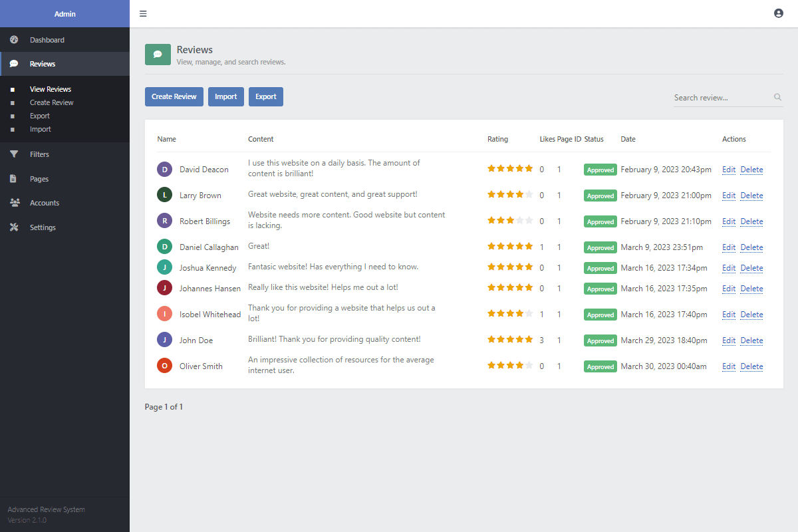The height and width of the screenshot is (532, 798).
Task: Click the search magnifier icon
Action: coord(777,97)
